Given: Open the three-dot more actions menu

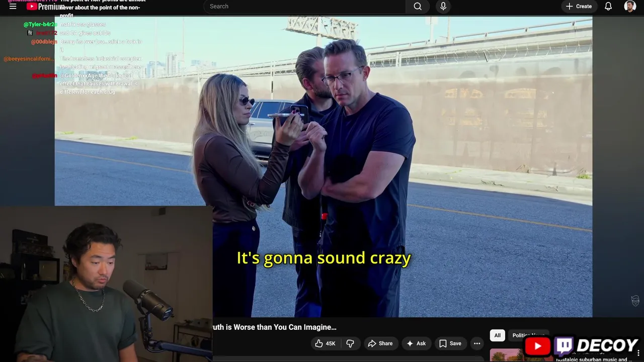Looking at the screenshot, I should click(477, 343).
